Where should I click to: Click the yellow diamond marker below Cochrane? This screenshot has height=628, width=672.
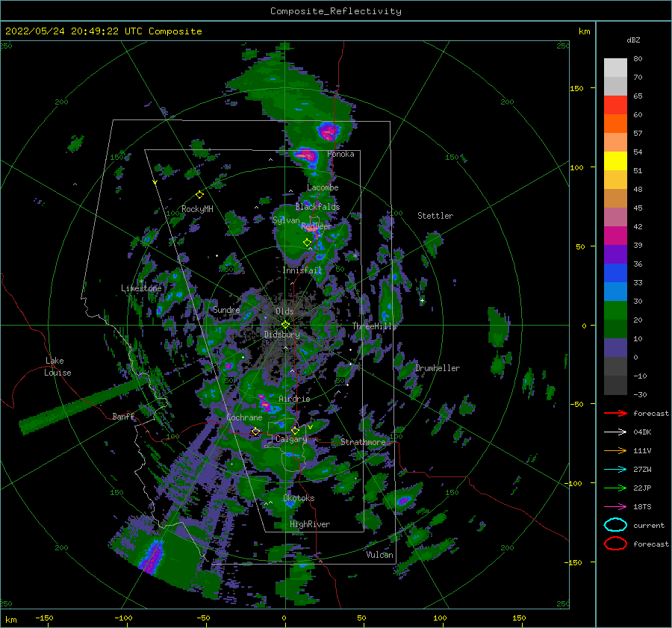point(255,432)
